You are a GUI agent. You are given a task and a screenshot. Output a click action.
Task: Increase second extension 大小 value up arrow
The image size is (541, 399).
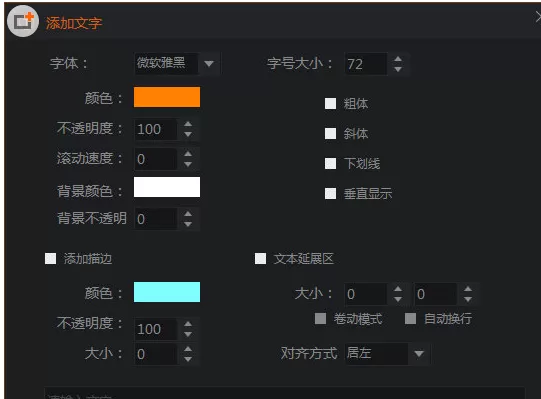click(468, 289)
